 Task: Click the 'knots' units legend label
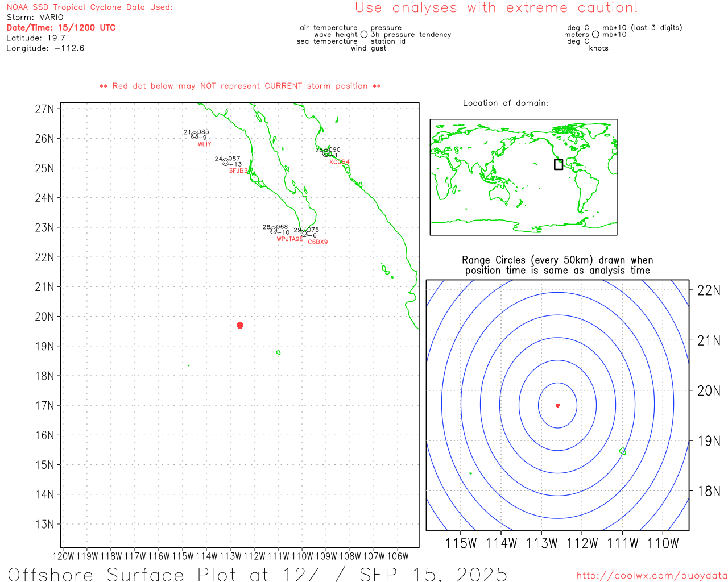[599, 48]
